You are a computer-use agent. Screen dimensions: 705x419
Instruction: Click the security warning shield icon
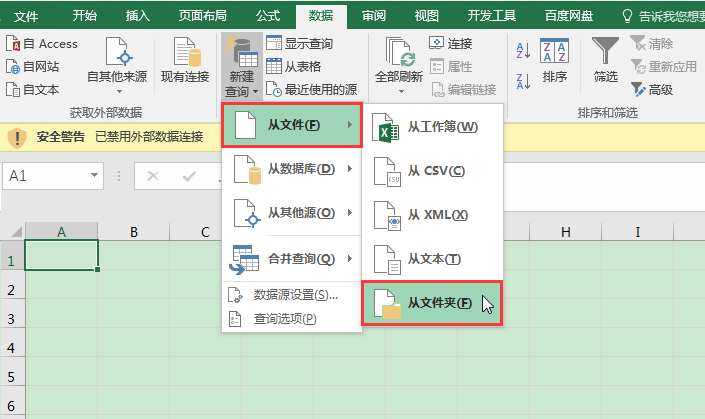(17, 137)
